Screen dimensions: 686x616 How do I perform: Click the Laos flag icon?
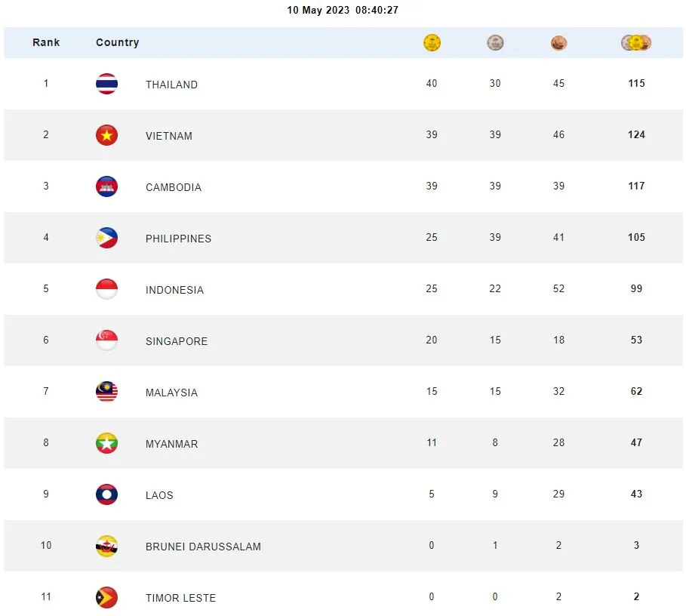pyautogui.click(x=106, y=494)
